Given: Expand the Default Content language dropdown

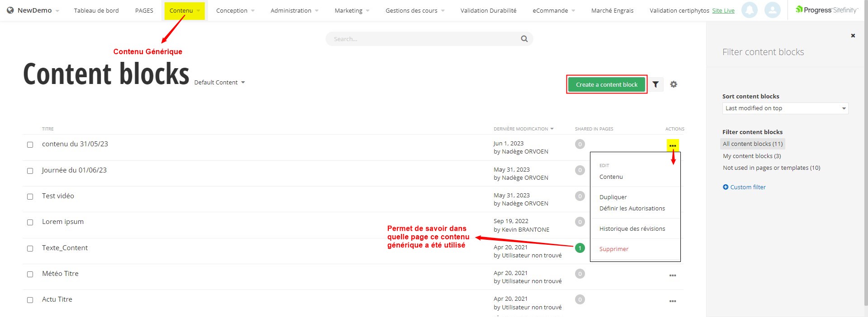Looking at the screenshot, I should tap(219, 83).
